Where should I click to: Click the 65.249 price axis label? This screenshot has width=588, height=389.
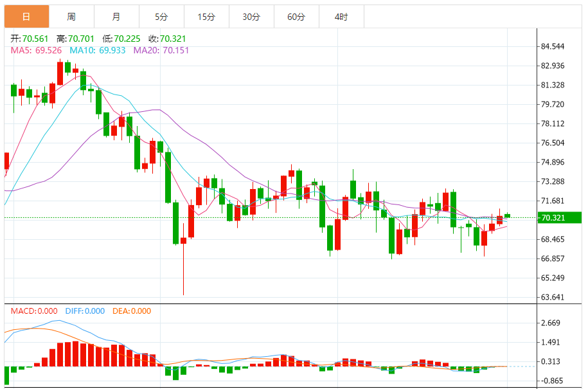[553, 278]
